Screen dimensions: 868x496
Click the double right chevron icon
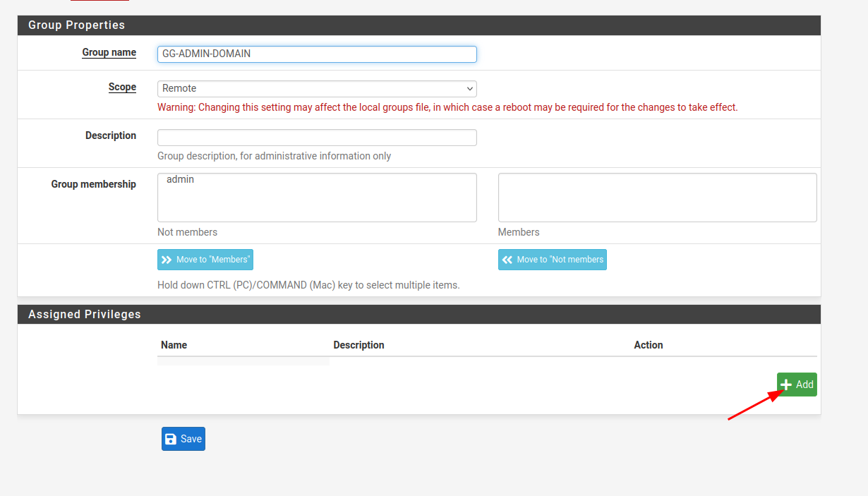point(167,260)
